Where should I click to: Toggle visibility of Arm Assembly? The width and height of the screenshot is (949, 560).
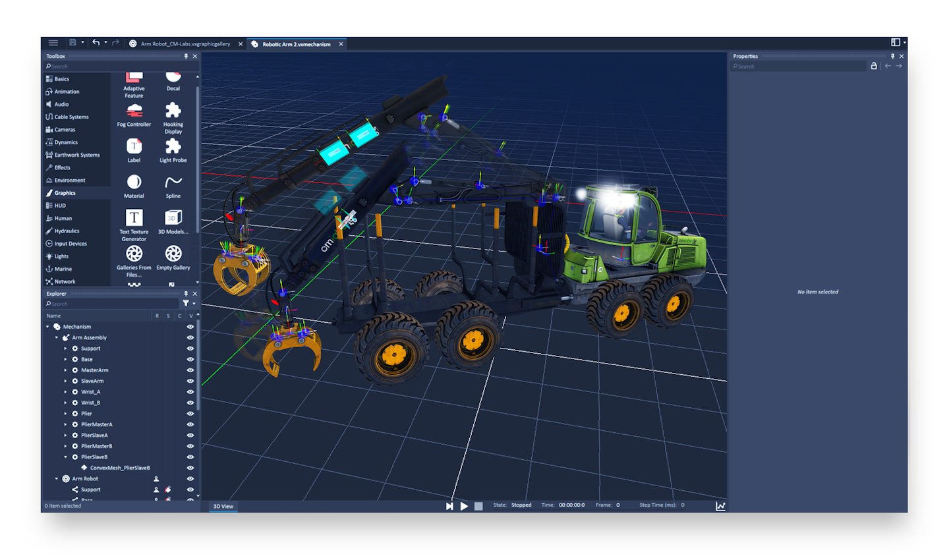click(x=190, y=337)
